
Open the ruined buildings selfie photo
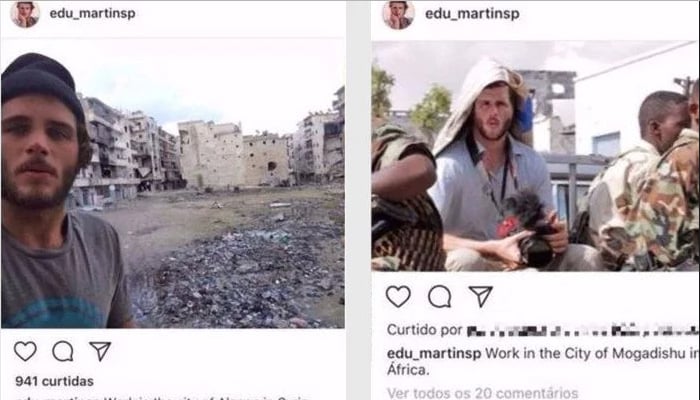point(173,183)
